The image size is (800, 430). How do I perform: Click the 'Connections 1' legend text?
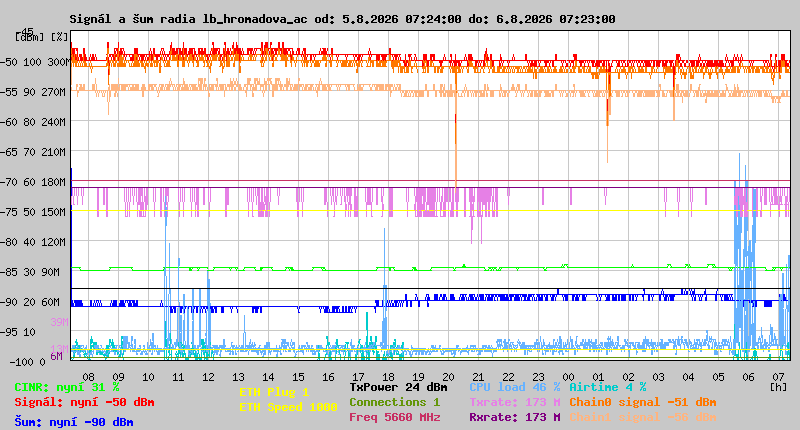(395, 402)
